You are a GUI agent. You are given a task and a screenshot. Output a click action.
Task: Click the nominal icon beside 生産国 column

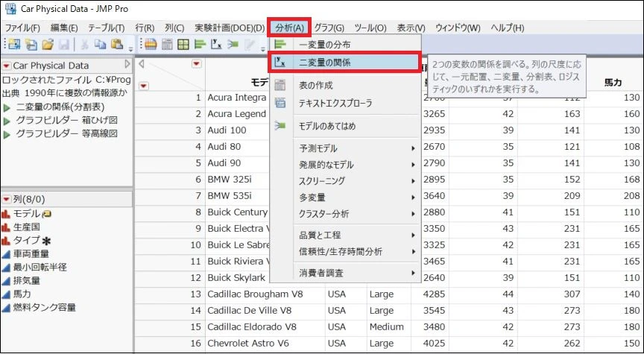coord(6,227)
